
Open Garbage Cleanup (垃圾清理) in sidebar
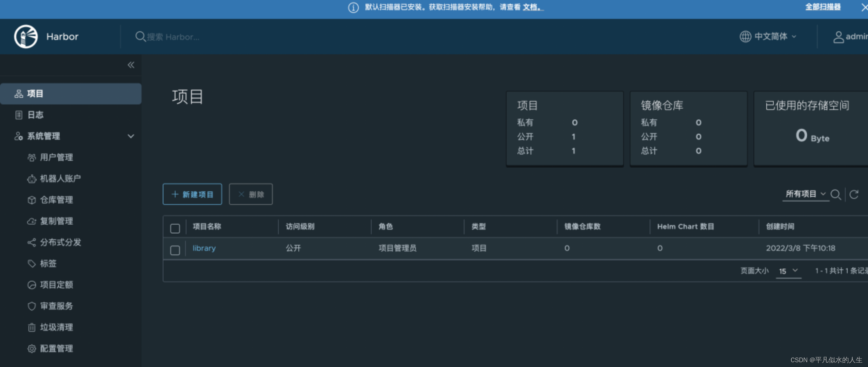click(56, 327)
